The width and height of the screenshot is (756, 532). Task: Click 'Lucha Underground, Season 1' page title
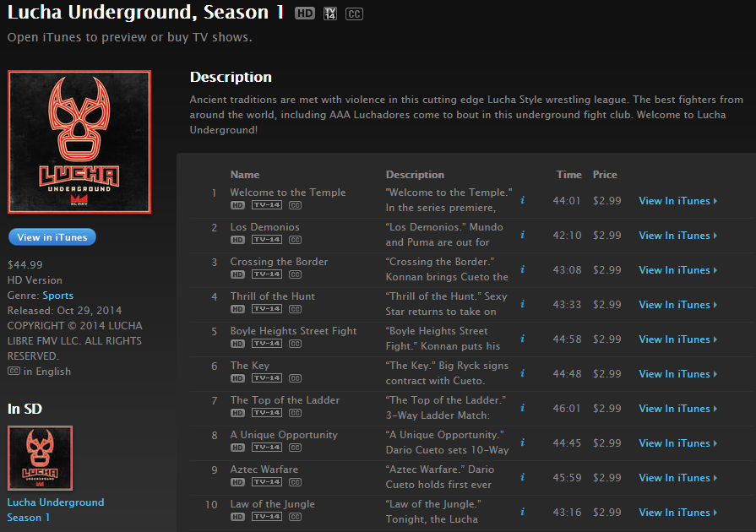[145, 13]
